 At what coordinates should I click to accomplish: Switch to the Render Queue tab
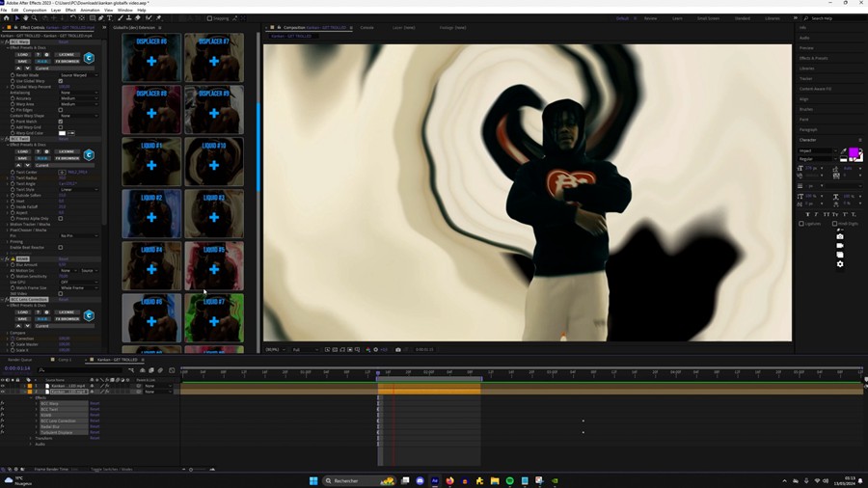(19, 360)
